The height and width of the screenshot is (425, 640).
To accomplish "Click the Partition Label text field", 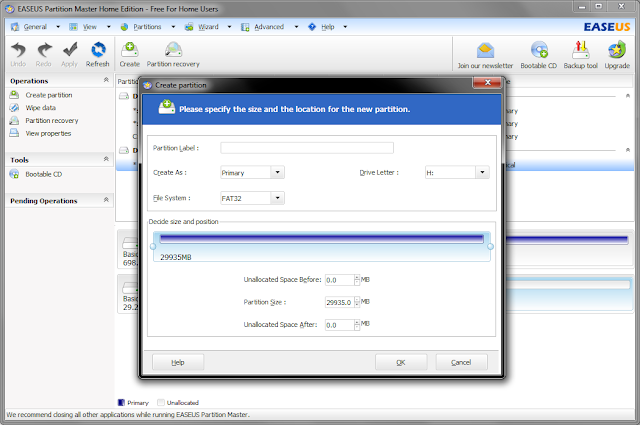I will (307, 148).
